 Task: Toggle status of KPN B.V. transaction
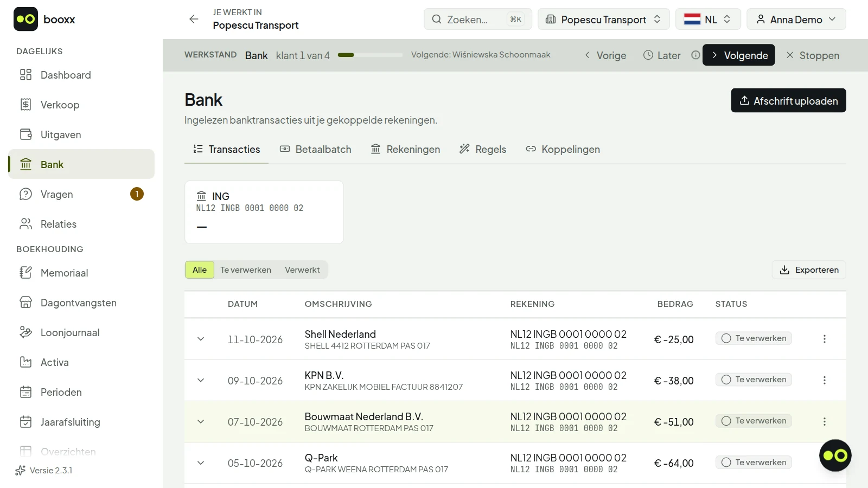[754, 380]
